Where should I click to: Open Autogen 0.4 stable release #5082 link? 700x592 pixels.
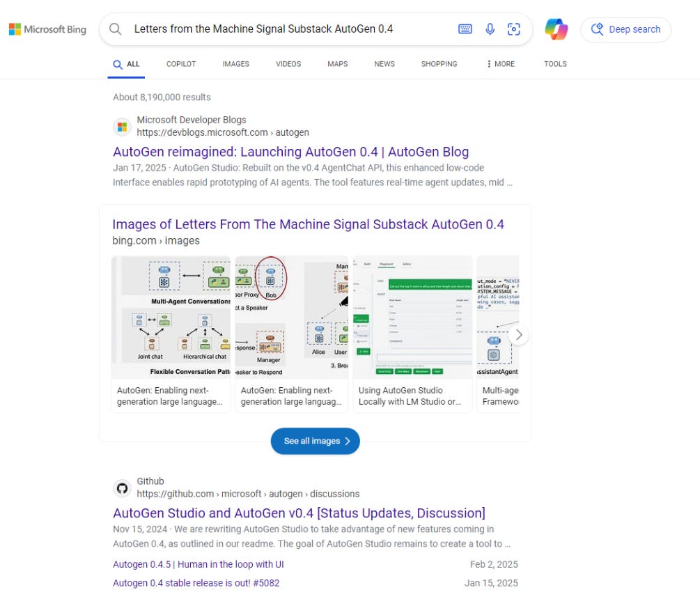196,583
